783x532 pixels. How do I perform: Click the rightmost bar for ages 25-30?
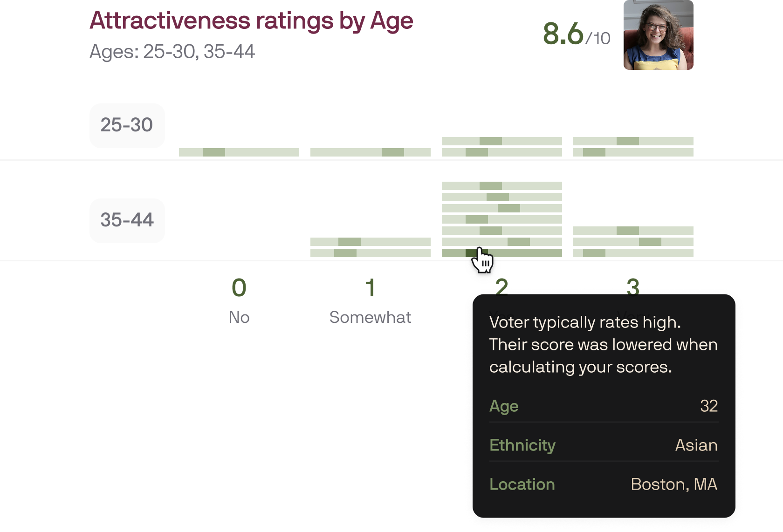(633, 142)
